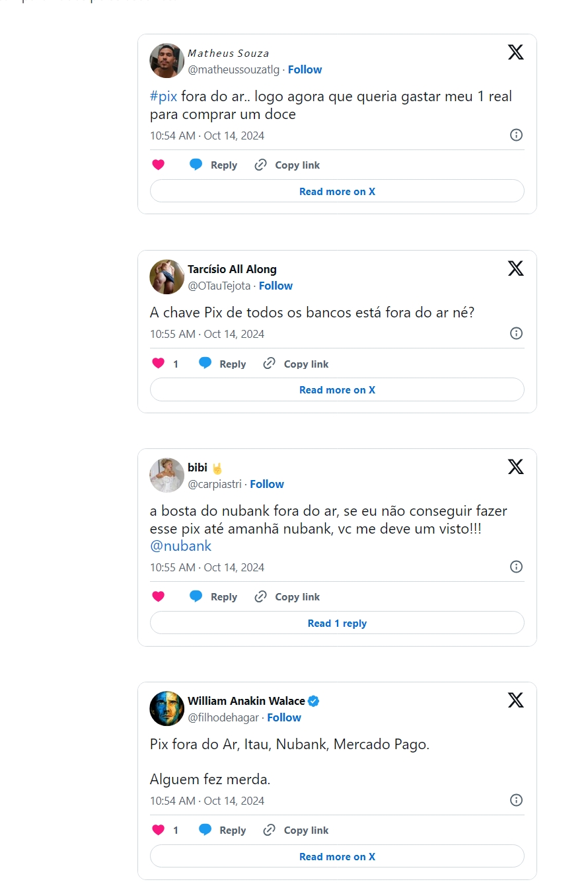Viewport: 588px width, 888px height.
Task: Follow @matheussouzatlg
Action: [x=305, y=69]
